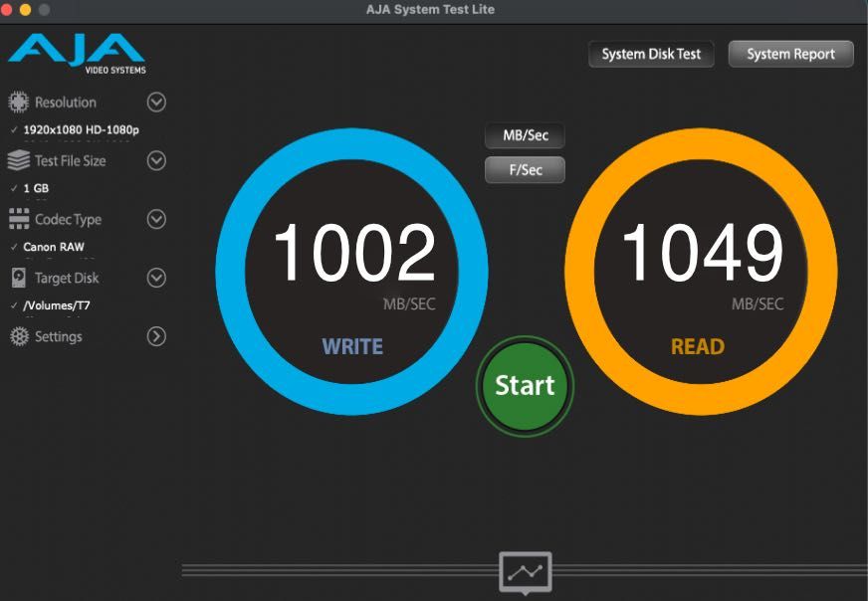Click the 1002 write speed value

click(354, 253)
